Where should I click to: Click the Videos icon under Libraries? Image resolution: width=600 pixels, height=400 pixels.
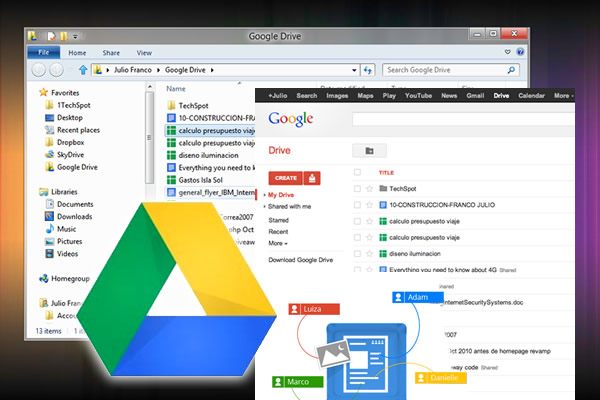[49, 253]
